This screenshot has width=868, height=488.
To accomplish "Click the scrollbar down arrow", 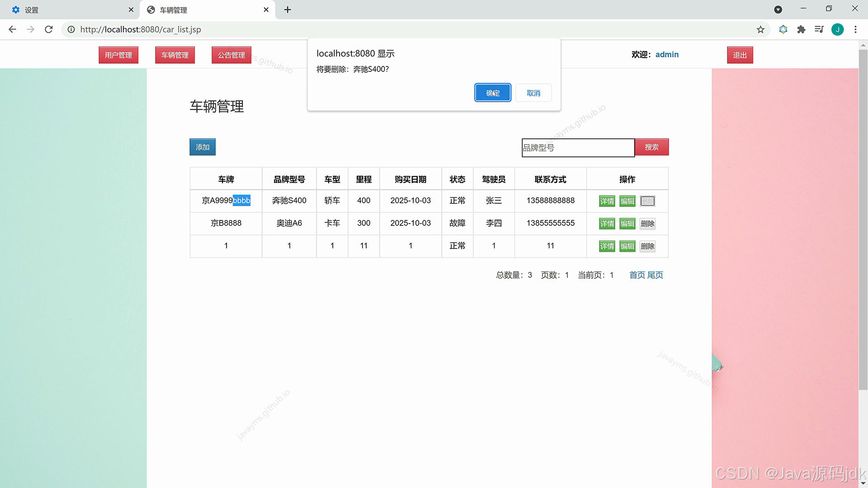I will pos(863,483).
